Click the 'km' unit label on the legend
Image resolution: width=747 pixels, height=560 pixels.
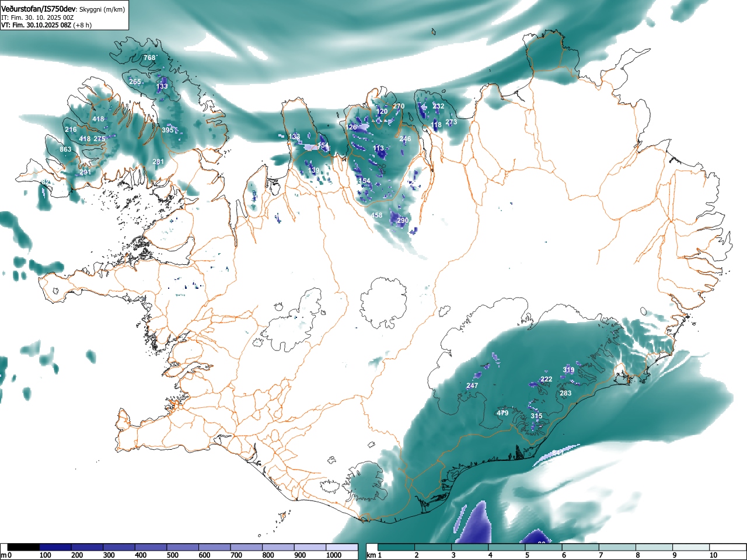371,555
